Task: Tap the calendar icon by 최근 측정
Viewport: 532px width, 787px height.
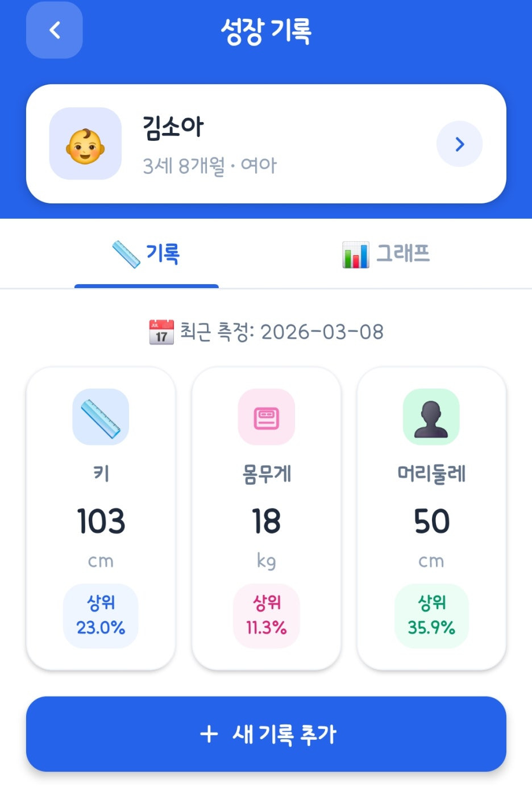Action: coord(161,332)
